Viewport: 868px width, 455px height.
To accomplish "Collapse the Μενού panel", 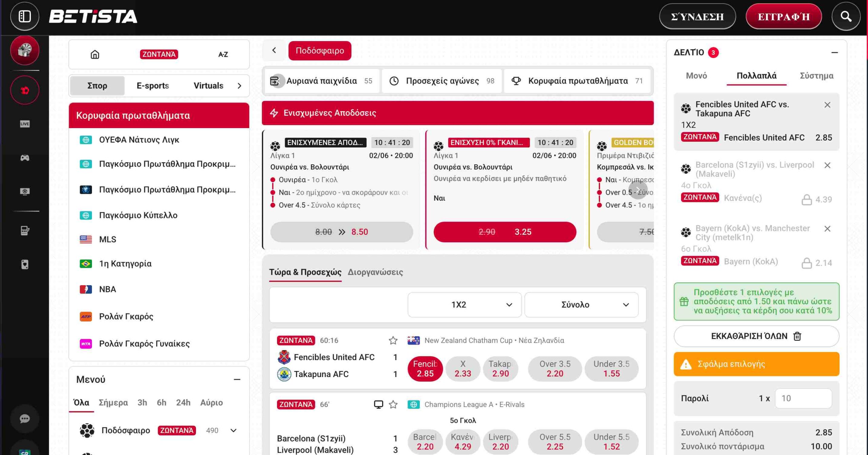I will 237,379.
